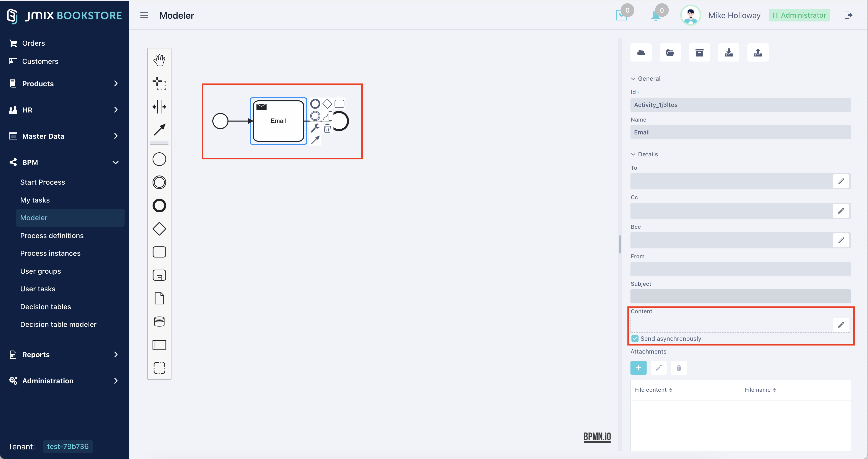Open Process definitions menu item
Viewport: 868px width, 459px height.
[52, 236]
